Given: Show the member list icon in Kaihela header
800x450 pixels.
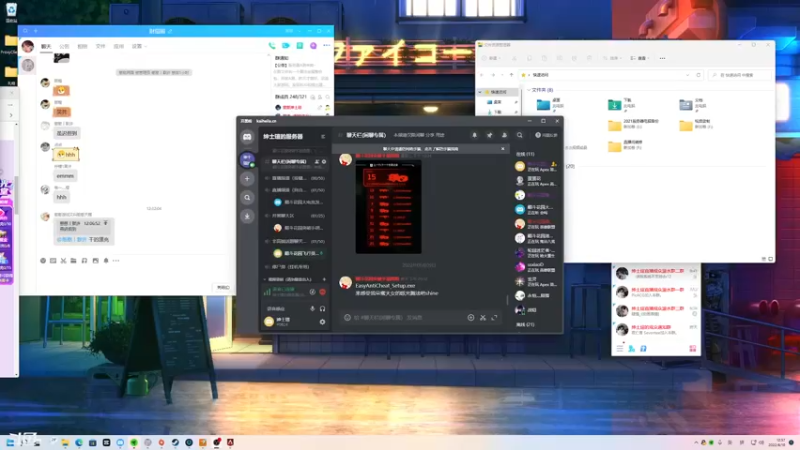Looking at the screenshot, I should [504, 135].
